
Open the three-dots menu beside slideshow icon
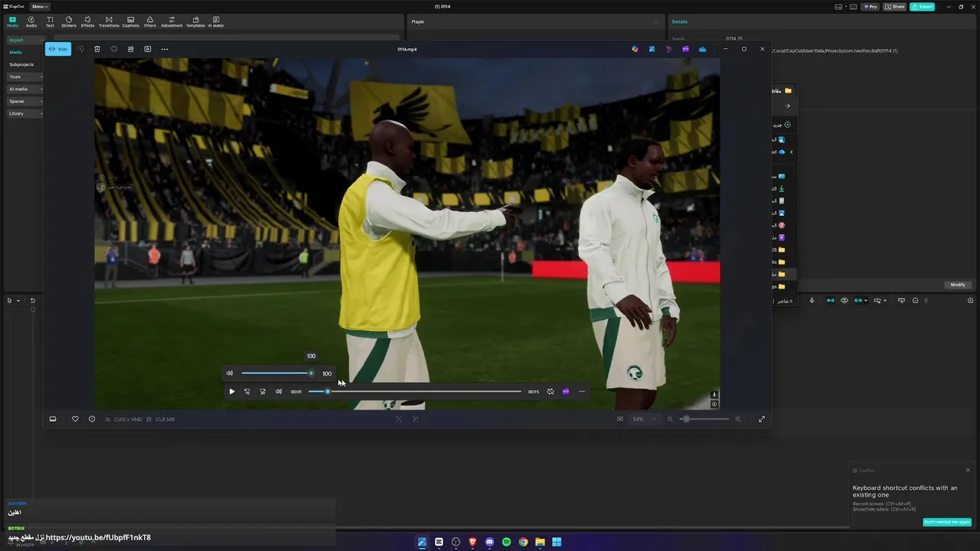point(165,49)
